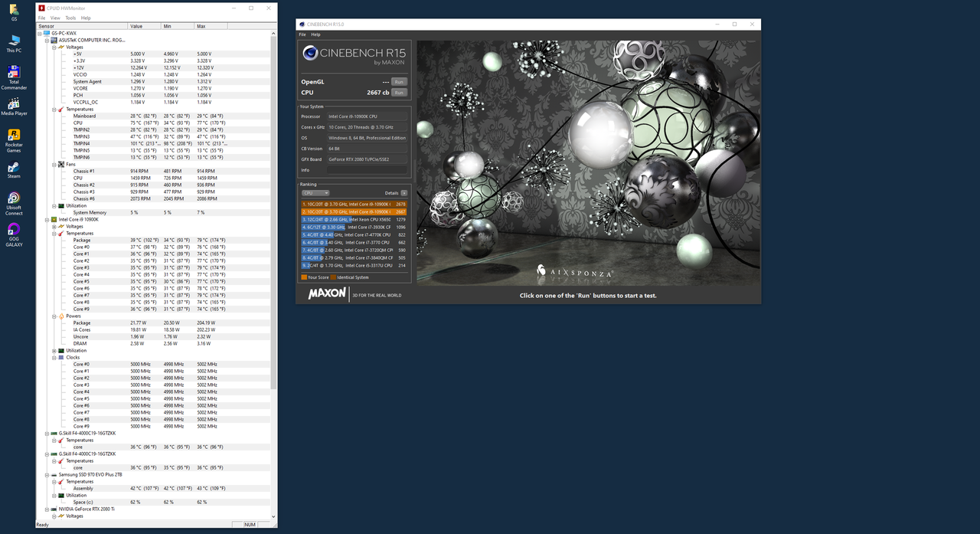980x534 pixels.
Task: Click the scroll down arrow in HWMonitor
Action: click(273, 517)
